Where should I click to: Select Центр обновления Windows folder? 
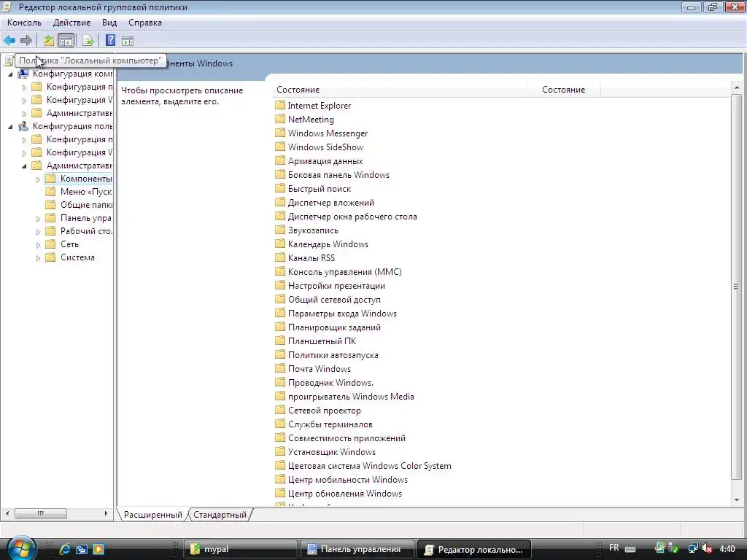(338, 494)
